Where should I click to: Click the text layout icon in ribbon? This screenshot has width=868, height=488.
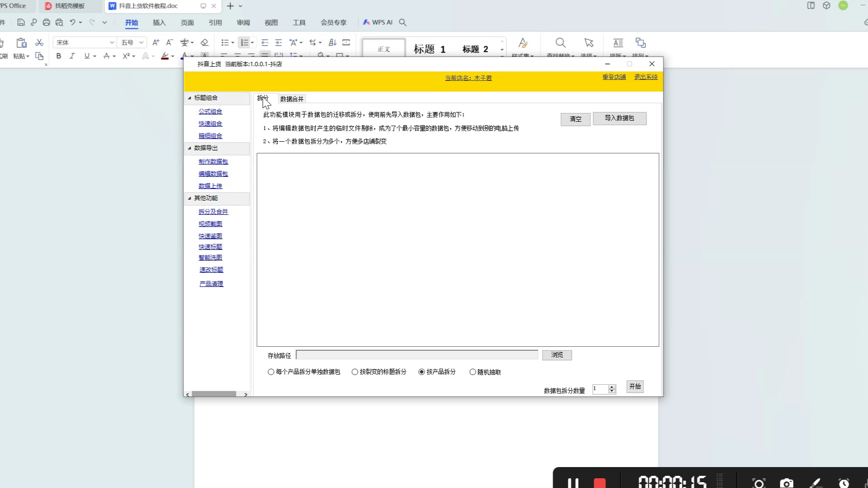coord(618,43)
